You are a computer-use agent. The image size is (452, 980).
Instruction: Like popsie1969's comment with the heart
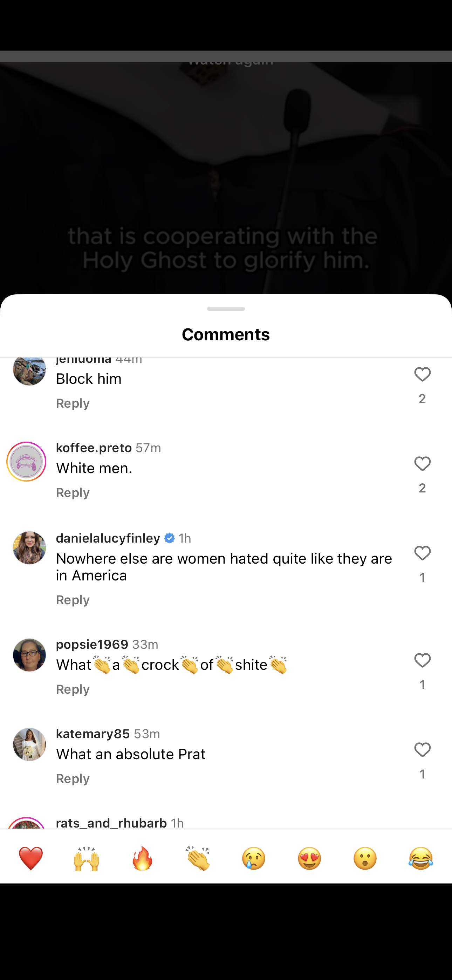point(422,661)
